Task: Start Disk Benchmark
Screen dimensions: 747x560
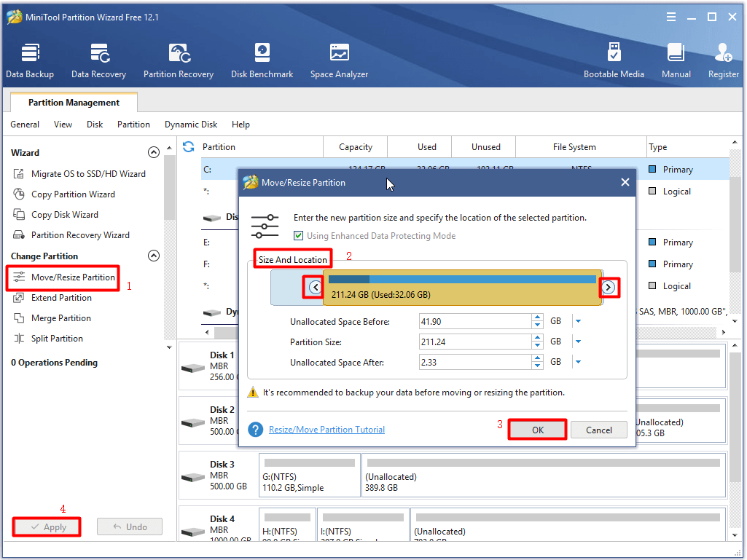Action: pyautogui.click(x=262, y=61)
